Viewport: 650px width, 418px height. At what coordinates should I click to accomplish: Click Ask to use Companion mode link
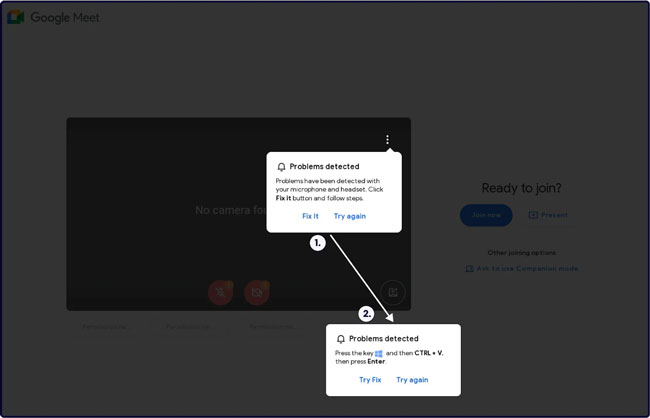[527, 269]
